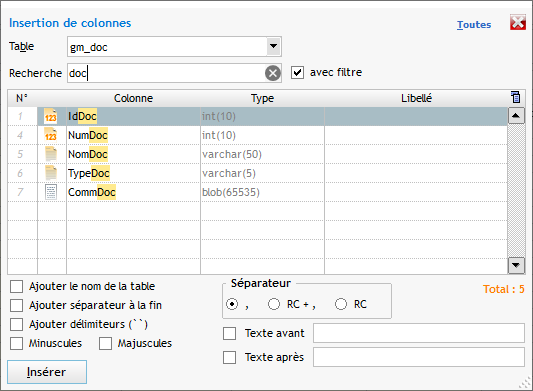The image size is (533, 391).
Task: Click the numeric type icon of NumDoc
Action: click(x=51, y=135)
